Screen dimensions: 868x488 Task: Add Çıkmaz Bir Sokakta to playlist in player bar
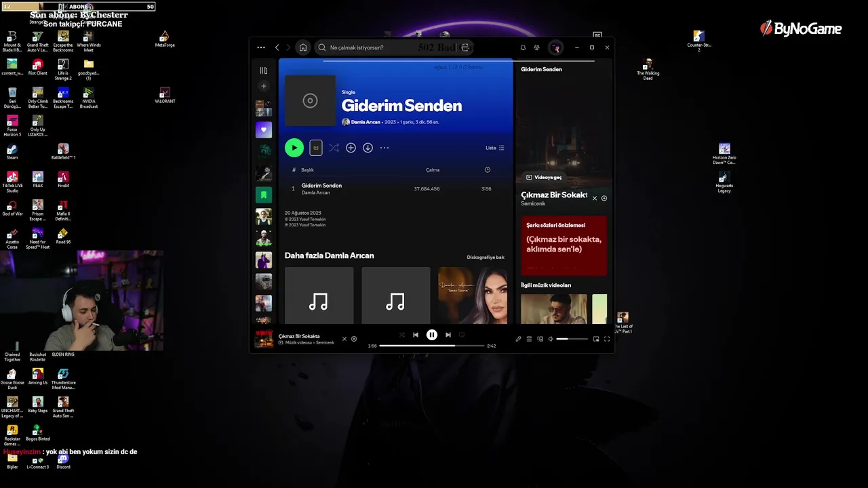354,339
